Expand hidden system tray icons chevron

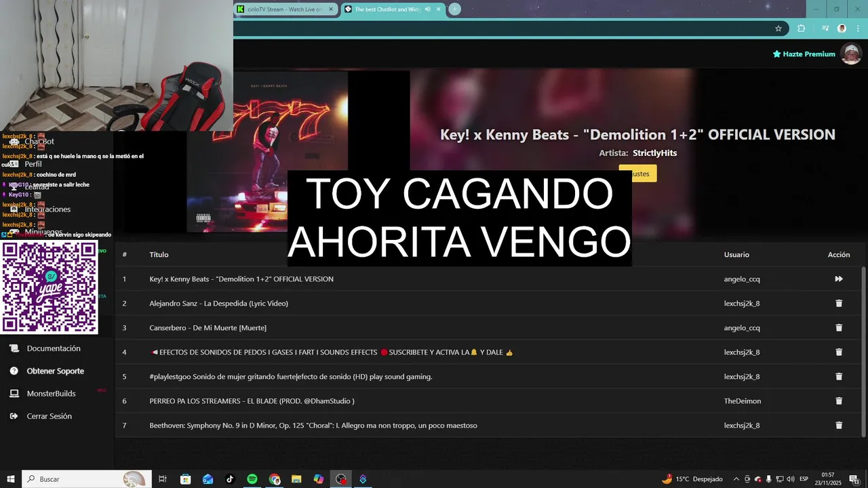(736, 479)
